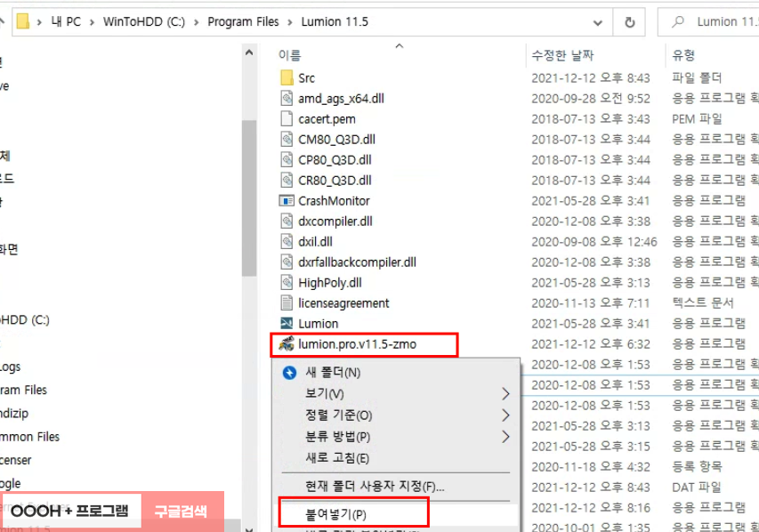Screen dimensions: 759x532
Task: Expand the WinToHDD (C:) breadcrumb chevron
Action: (x=196, y=22)
